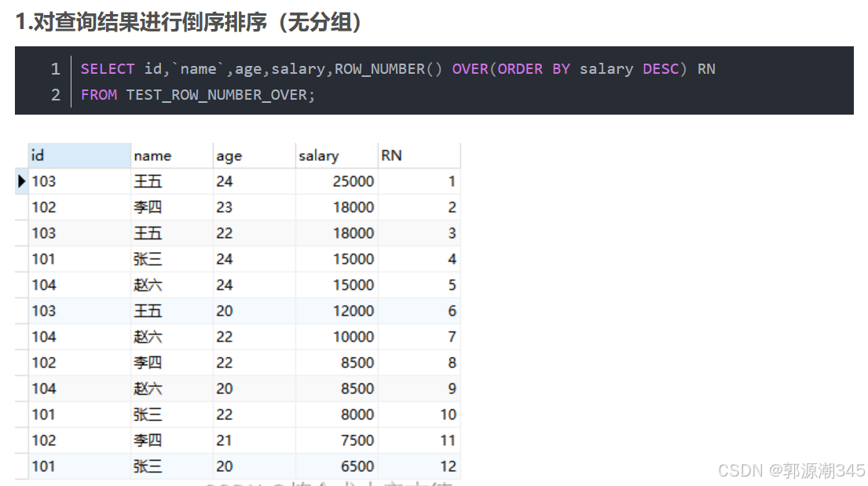Screen dimensions: 868x486
Task: Select salary 18000 in row RN 3
Action: [336, 233]
